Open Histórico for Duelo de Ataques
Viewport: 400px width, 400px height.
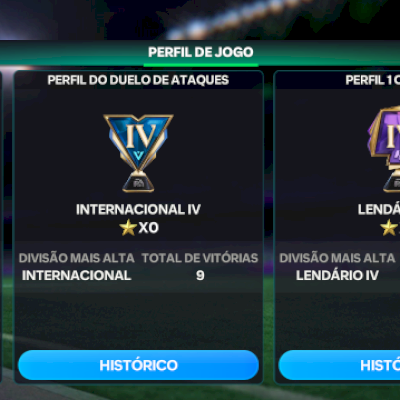click(138, 365)
